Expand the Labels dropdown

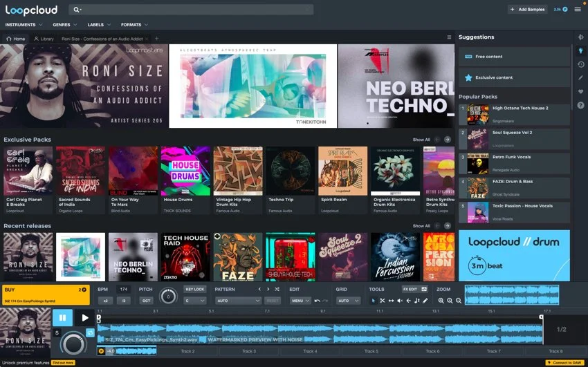coord(99,25)
